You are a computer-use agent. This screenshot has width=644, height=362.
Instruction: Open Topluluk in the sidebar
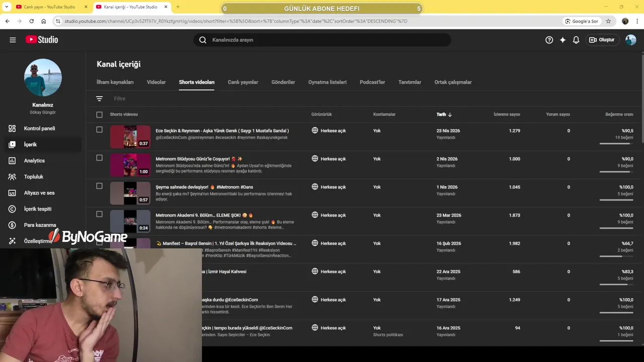pyautogui.click(x=43, y=176)
